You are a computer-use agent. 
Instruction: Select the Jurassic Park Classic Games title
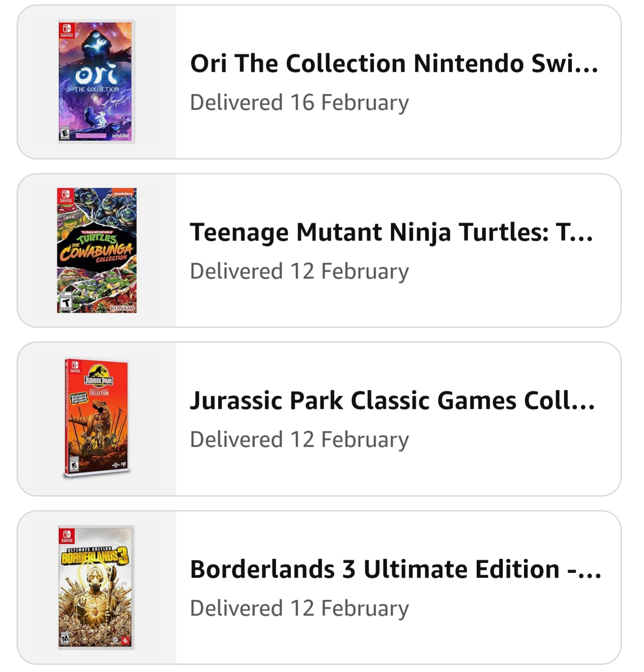tap(392, 400)
